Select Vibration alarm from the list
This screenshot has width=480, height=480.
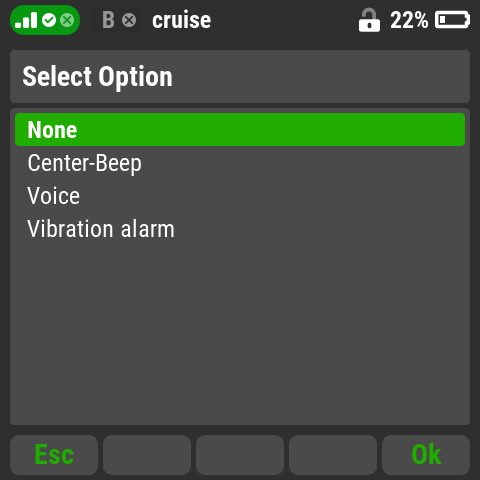(x=240, y=229)
